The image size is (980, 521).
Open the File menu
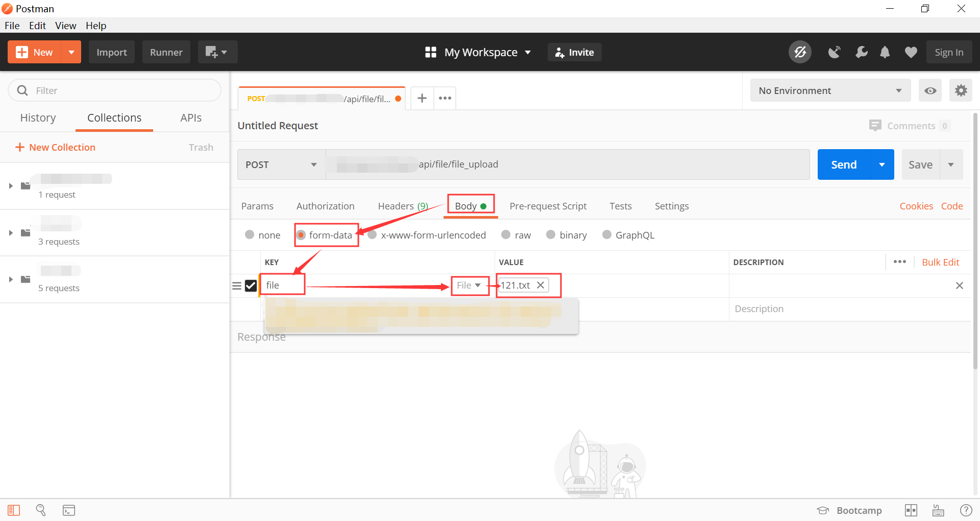pos(12,26)
